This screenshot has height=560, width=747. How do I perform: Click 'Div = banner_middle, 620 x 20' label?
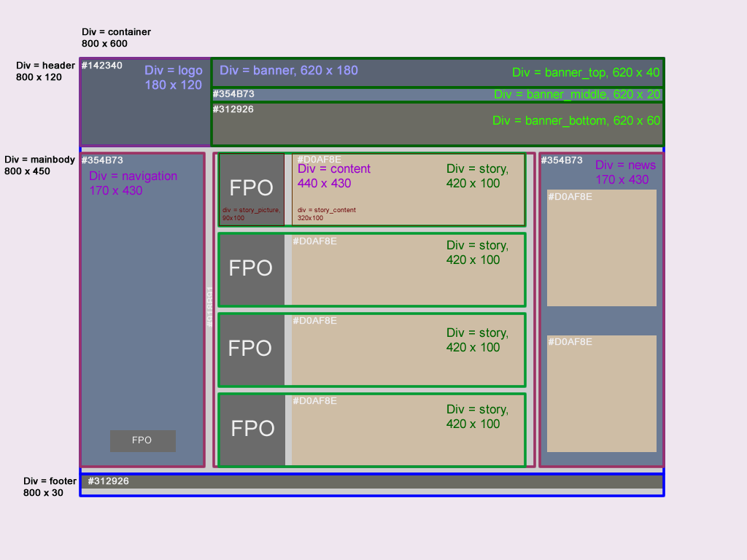(x=577, y=94)
